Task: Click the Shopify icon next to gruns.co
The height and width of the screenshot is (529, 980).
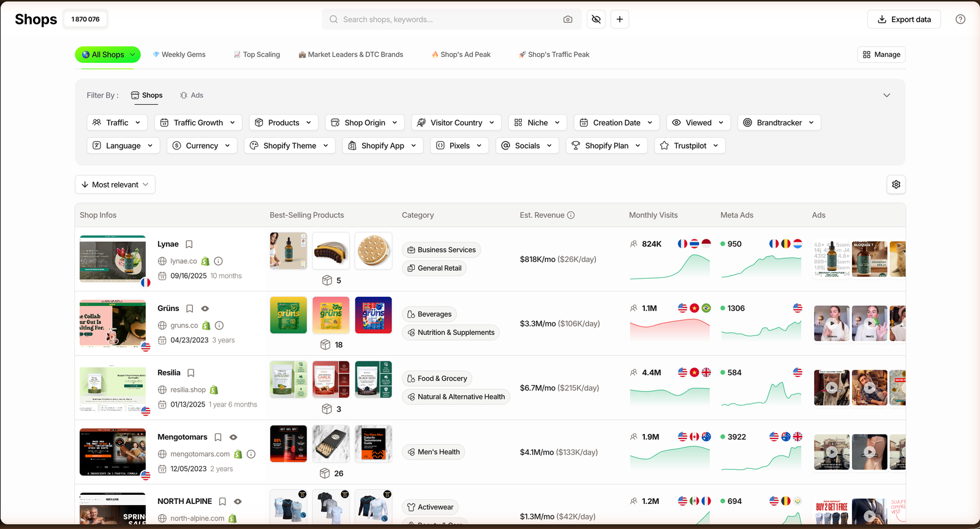Action: pos(206,326)
